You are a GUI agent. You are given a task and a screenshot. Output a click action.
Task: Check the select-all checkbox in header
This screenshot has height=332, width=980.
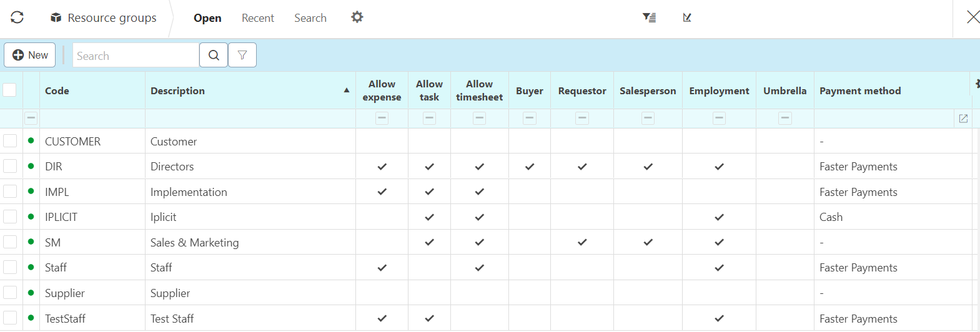(9, 90)
